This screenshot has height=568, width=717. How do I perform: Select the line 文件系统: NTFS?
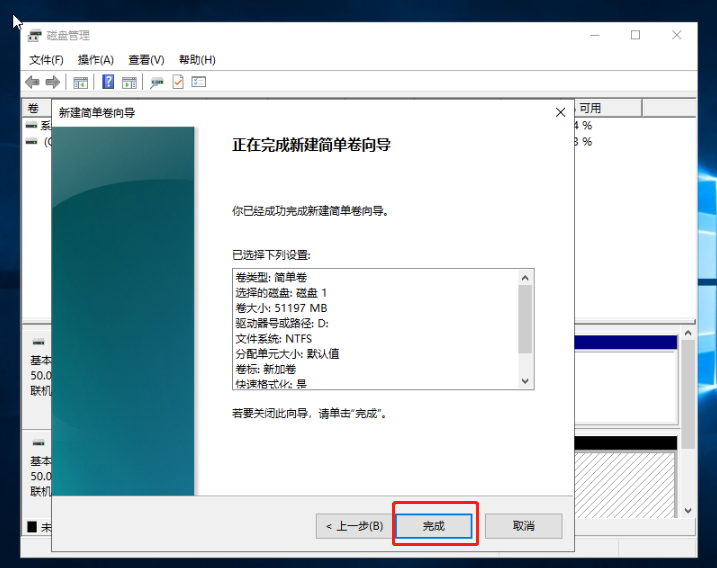coord(273,338)
